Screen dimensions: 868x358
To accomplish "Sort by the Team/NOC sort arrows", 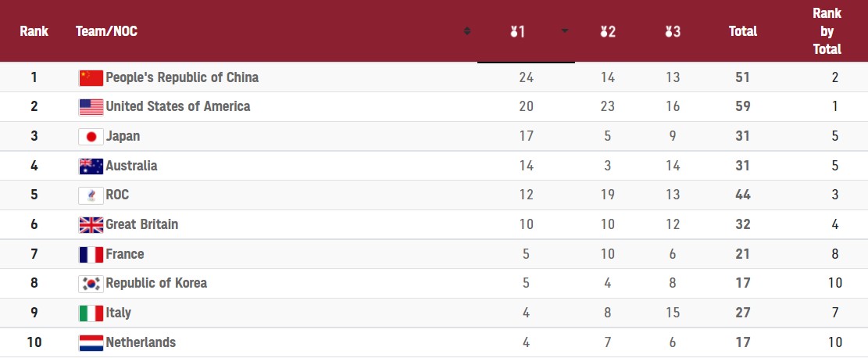I will tap(467, 31).
